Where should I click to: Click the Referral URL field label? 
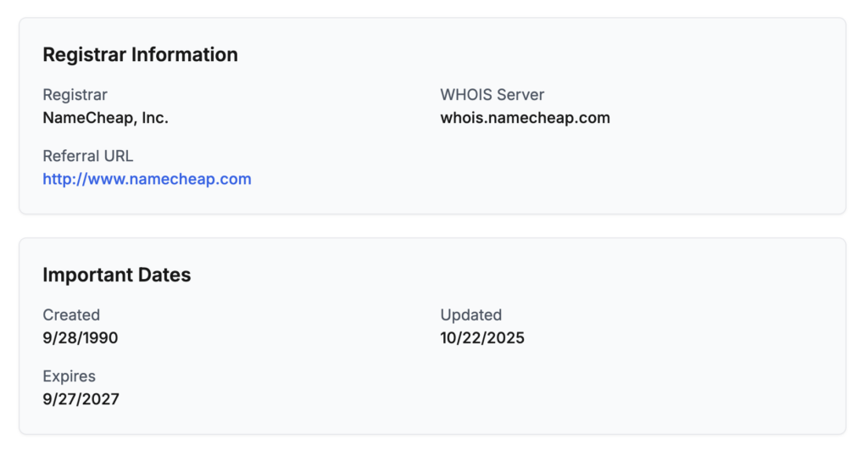[87, 156]
